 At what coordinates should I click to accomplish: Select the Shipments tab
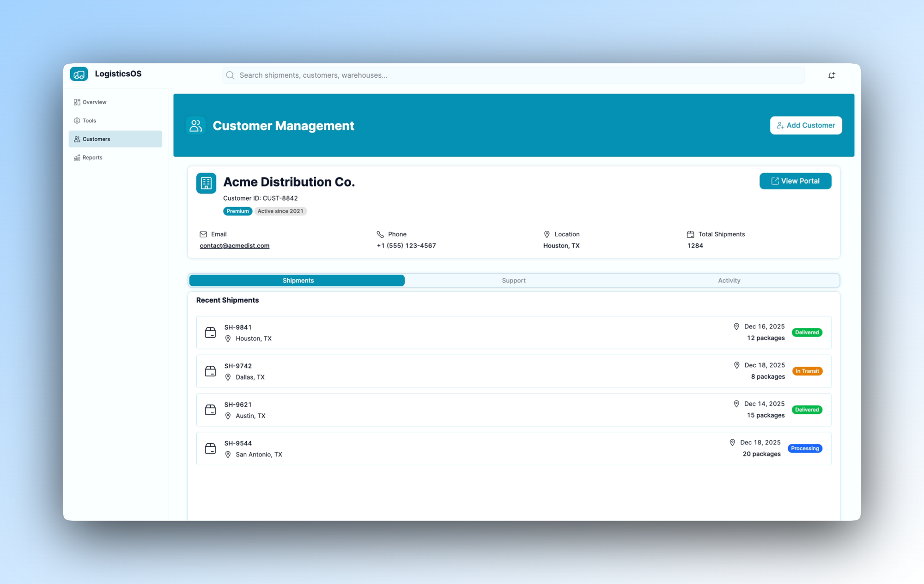pyautogui.click(x=298, y=280)
